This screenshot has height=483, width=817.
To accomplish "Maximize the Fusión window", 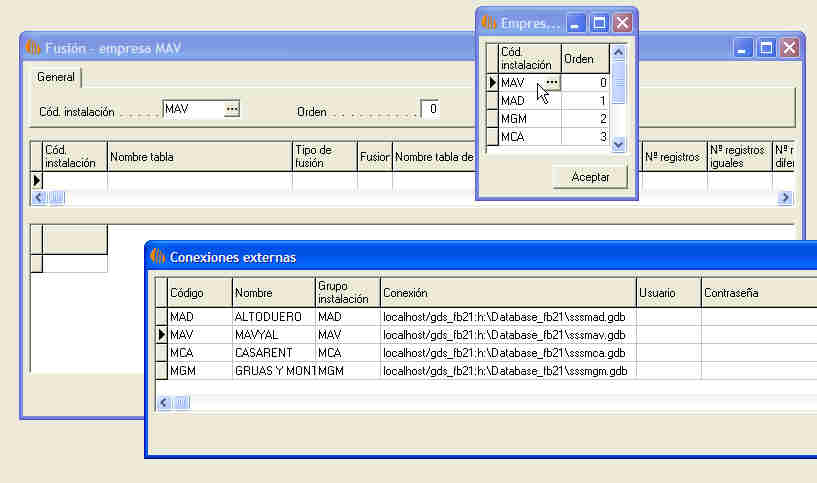I will (x=766, y=48).
